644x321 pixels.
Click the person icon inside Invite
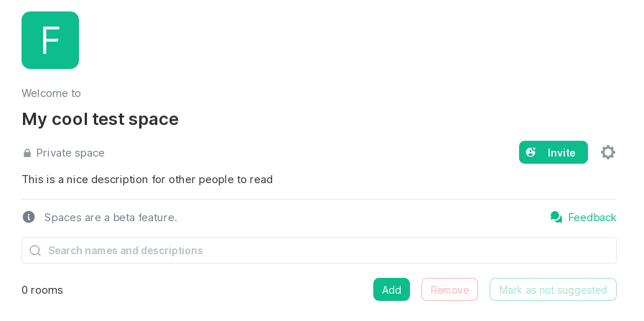point(531,152)
